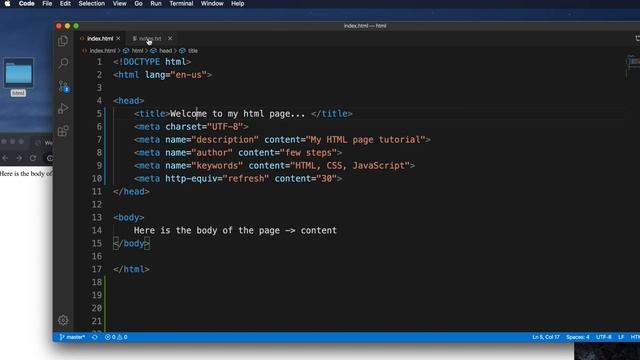Open the Help menu

[238, 4]
